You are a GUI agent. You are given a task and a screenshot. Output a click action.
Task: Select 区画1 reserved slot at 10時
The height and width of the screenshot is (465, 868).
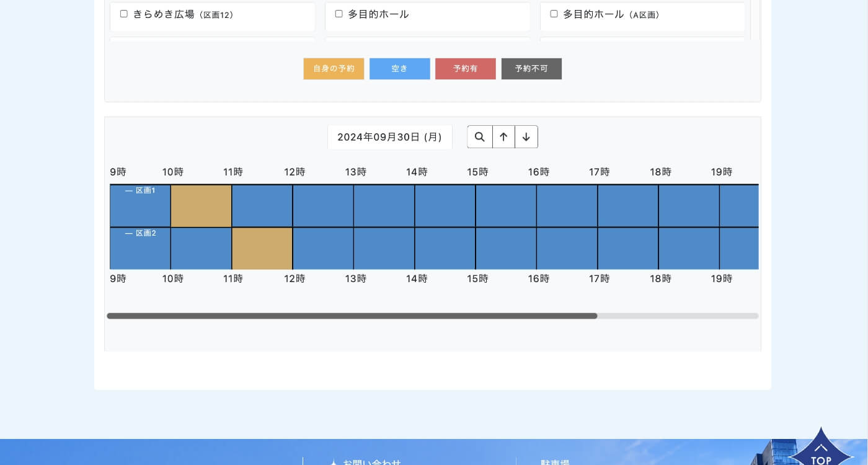201,206
